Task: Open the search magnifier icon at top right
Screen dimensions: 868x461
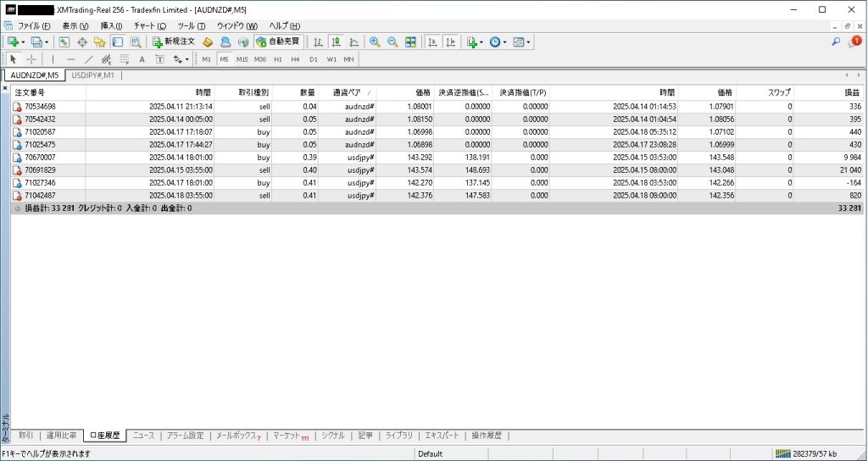Action: (836, 42)
